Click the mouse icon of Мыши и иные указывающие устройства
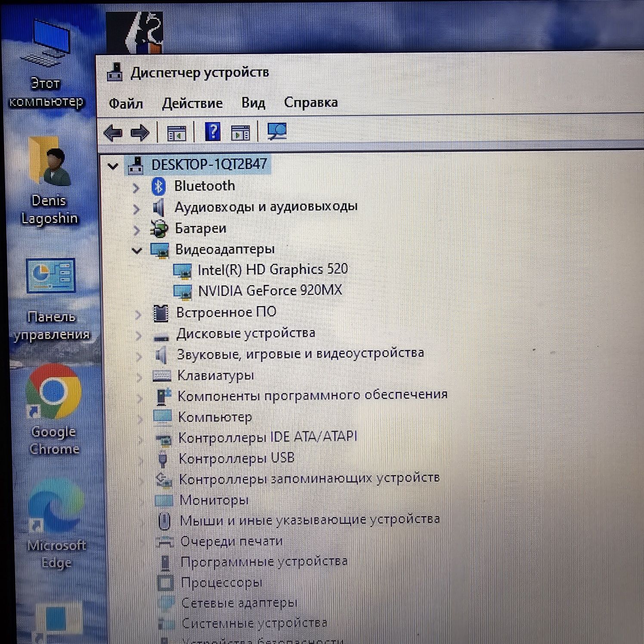 [x=164, y=521]
